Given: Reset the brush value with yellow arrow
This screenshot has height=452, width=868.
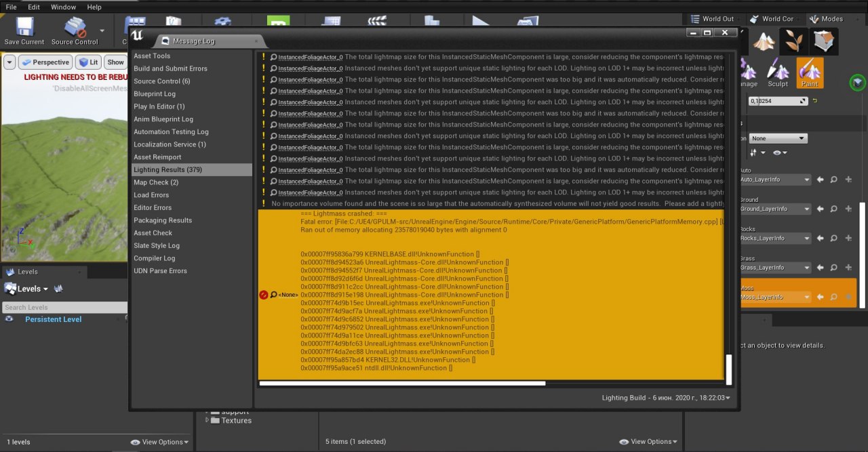Looking at the screenshot, I should coord(814,101).
